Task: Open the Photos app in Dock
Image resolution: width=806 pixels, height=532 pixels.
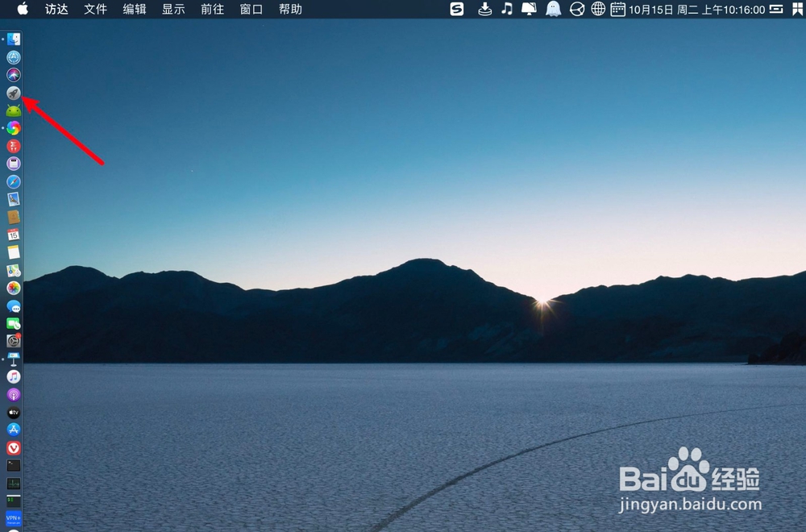Action: 14,288
